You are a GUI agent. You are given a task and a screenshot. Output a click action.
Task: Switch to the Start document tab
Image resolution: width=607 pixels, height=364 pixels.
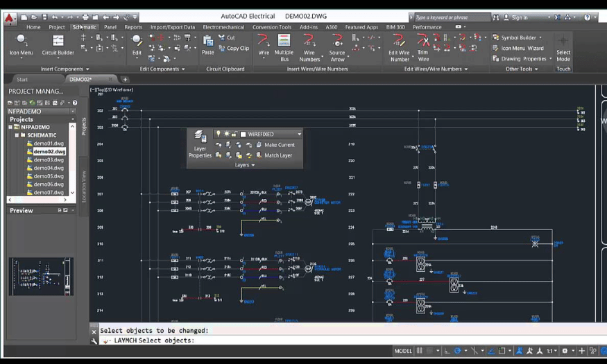pos(22,80)
